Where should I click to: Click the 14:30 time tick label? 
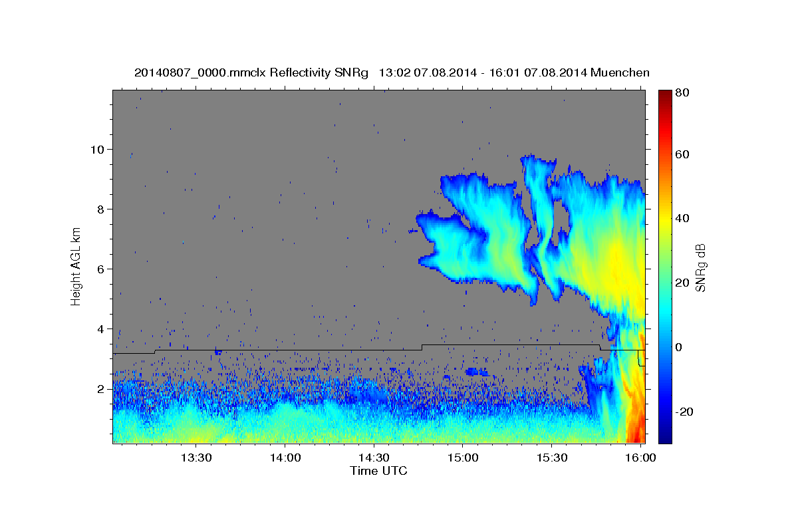[x=374, y=458]
